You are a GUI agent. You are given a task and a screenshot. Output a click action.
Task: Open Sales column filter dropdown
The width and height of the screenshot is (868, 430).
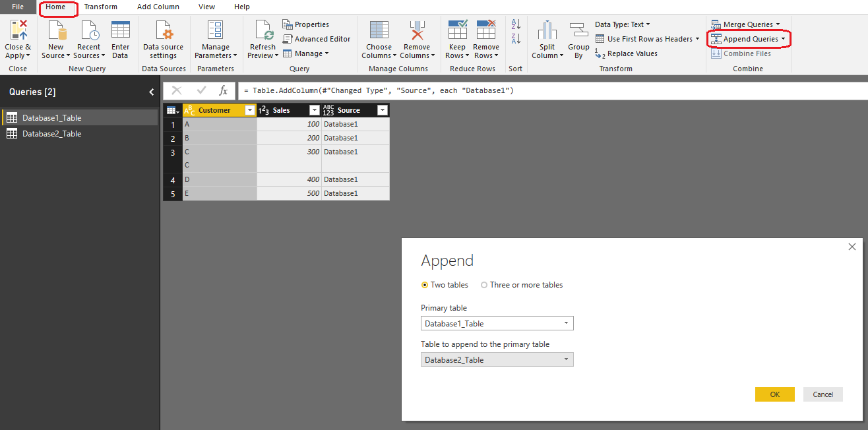point(314,111)
